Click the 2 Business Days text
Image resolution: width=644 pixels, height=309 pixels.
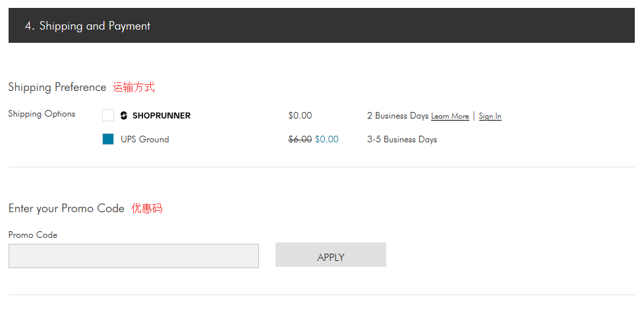pos(397,115)
